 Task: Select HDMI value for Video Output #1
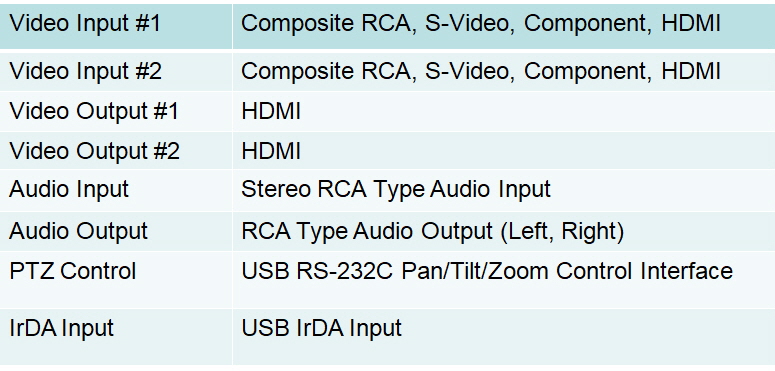[x=271, y=111]
